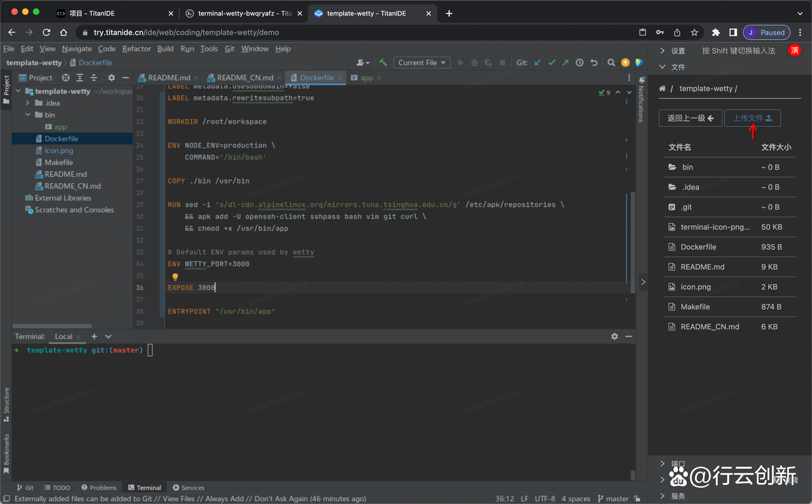Select opened file locator icon in Project panel
The height and width of the screenshot is (504, 812).
[65, 78]
